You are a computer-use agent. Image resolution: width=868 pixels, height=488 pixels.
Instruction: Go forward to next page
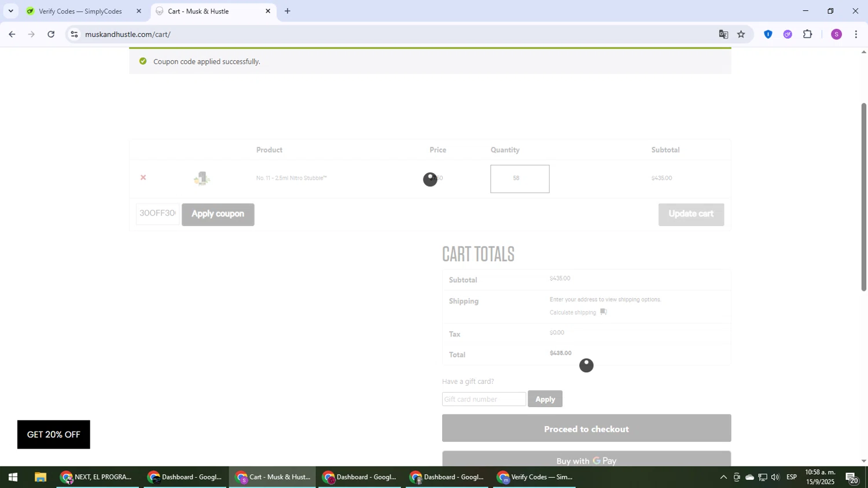31,35
